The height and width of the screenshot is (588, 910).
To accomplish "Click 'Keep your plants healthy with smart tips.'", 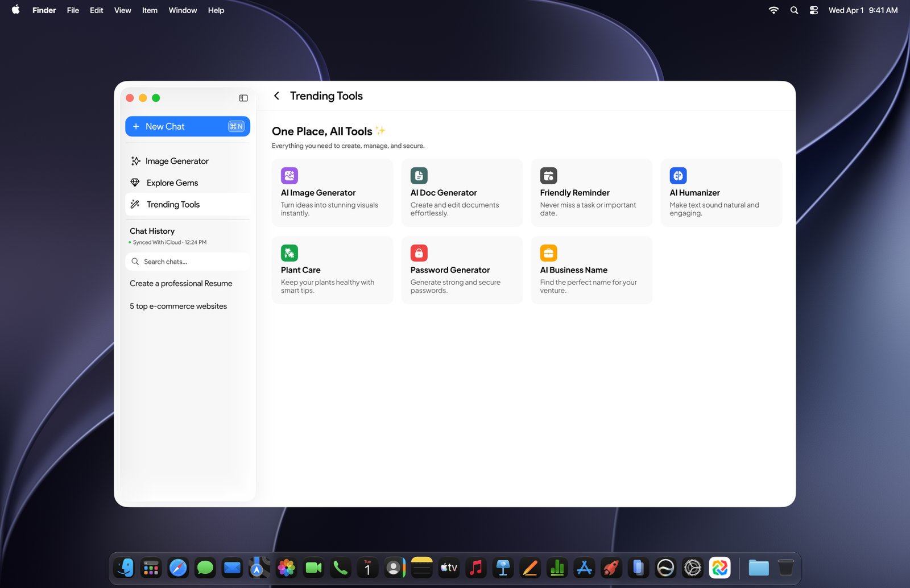I will point(328,286).
